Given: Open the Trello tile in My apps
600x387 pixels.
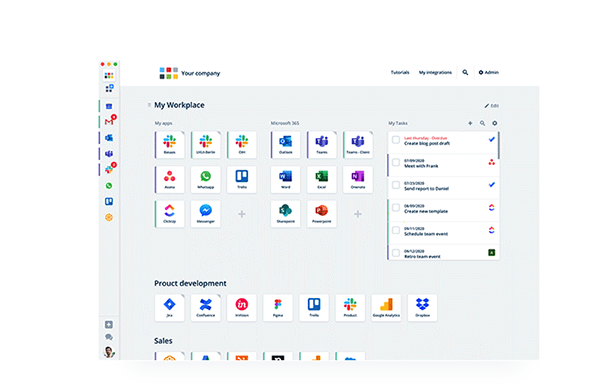Looking at the screenshot, I should pos(241,179).
